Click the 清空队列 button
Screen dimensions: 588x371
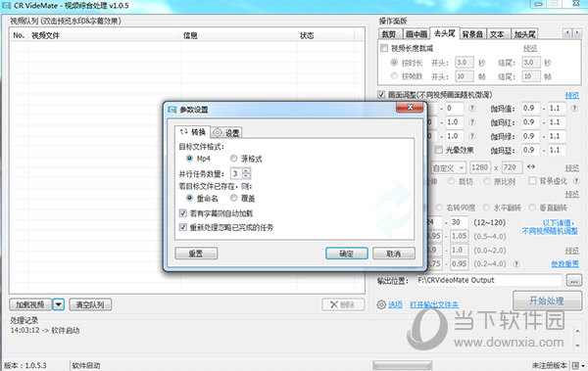[90, 304]
